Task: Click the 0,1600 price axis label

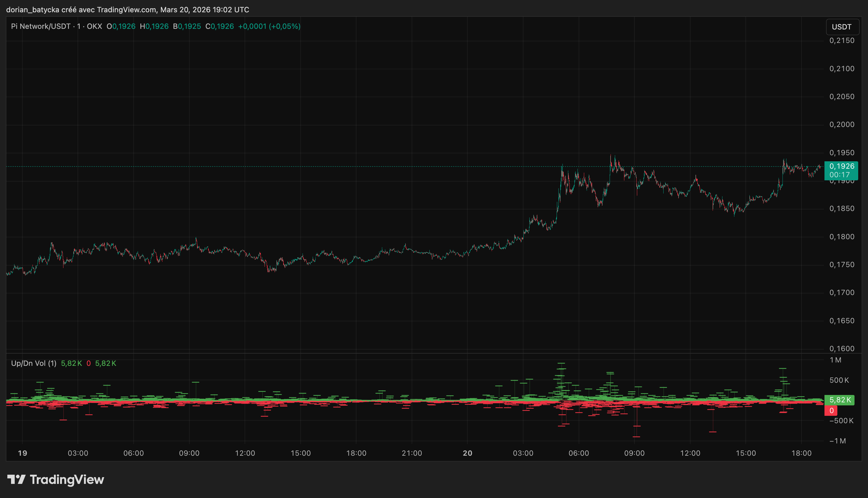Action: tap(842, 349)
